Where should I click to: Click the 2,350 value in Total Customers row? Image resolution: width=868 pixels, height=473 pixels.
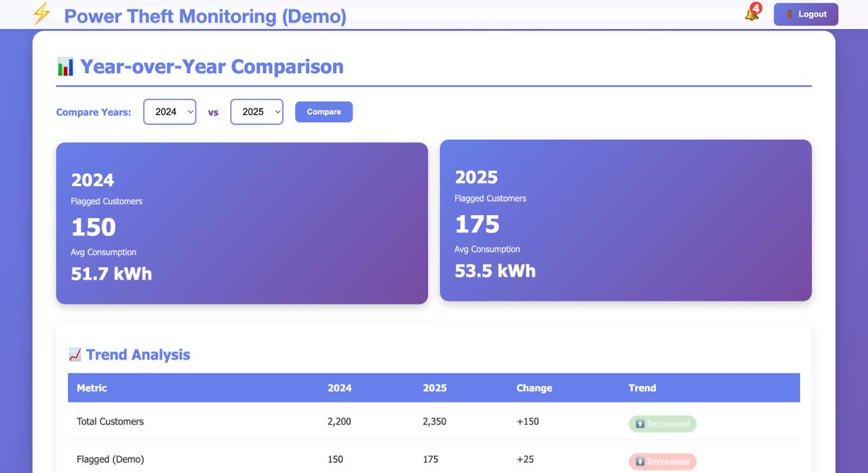(435, 421)
